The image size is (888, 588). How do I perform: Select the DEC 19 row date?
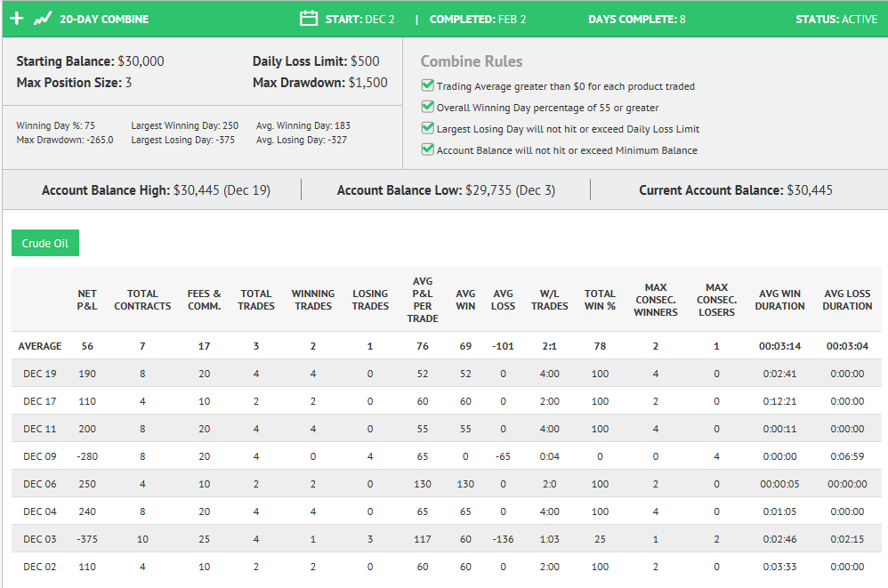pos(40,374)
